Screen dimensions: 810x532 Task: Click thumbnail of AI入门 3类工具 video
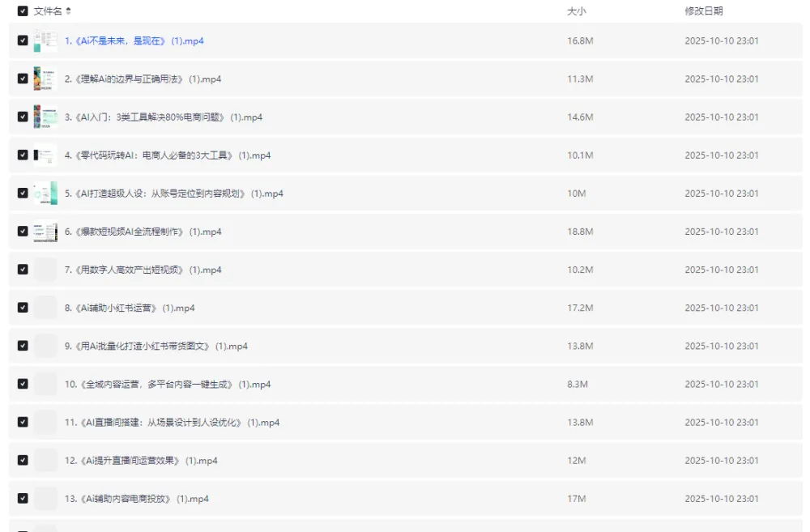point(45,117)
